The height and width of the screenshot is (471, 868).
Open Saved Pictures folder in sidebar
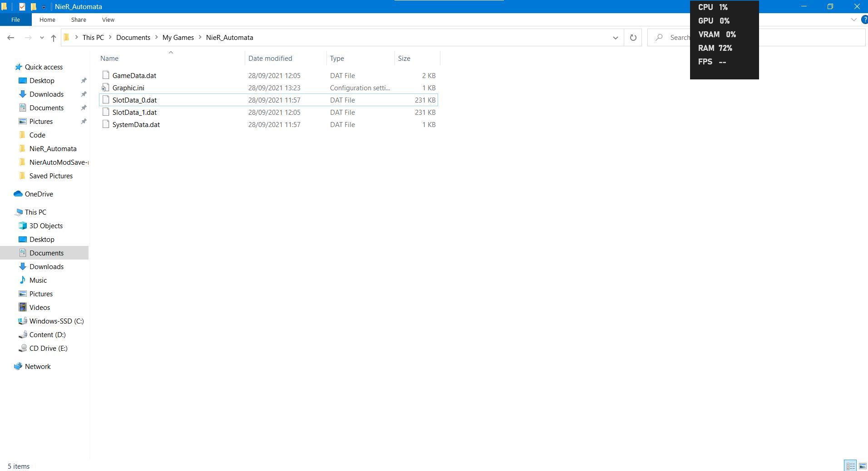tap(51, 176)
